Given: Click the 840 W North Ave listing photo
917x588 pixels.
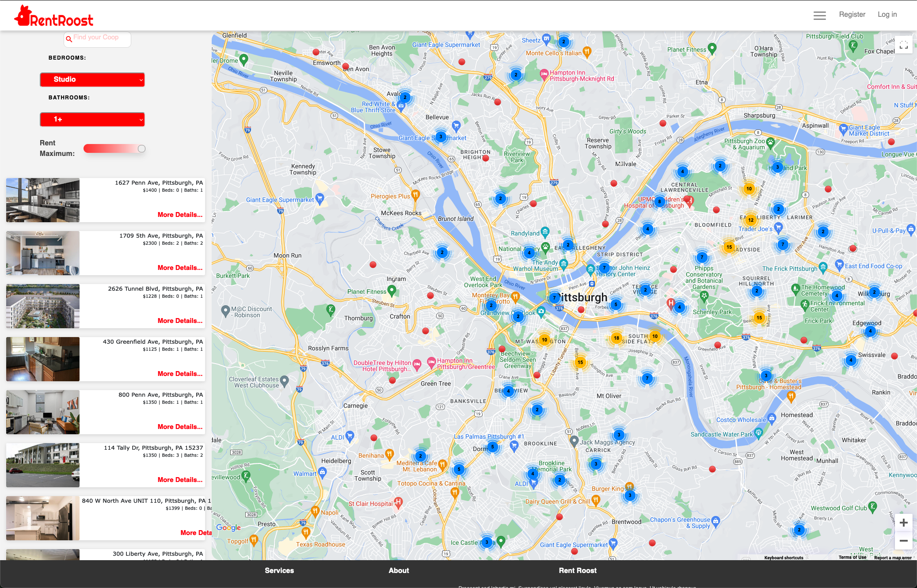Looking at the screenshot, I should 43,518.
